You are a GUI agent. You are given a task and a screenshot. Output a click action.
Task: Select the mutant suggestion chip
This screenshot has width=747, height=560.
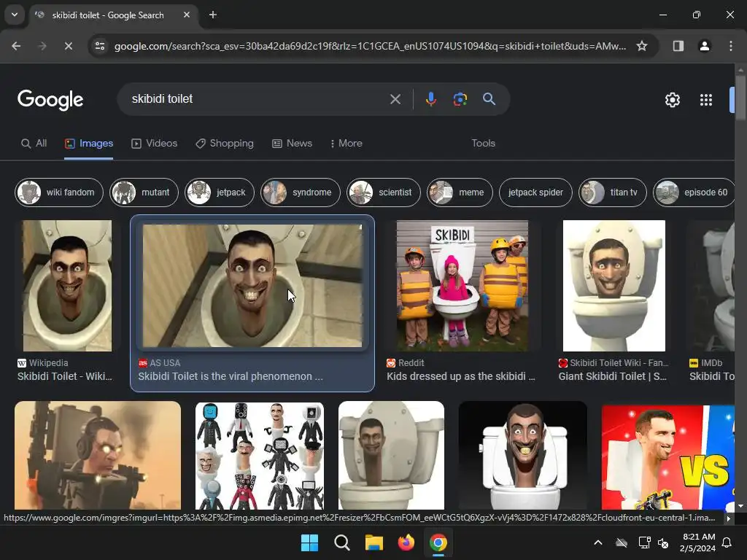pos(144,192)
